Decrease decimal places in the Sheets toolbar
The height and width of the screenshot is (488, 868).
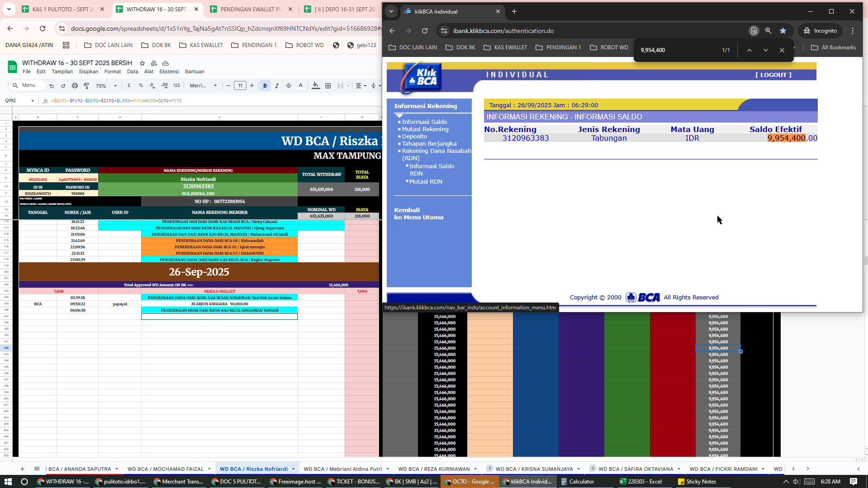pos(152,85)
